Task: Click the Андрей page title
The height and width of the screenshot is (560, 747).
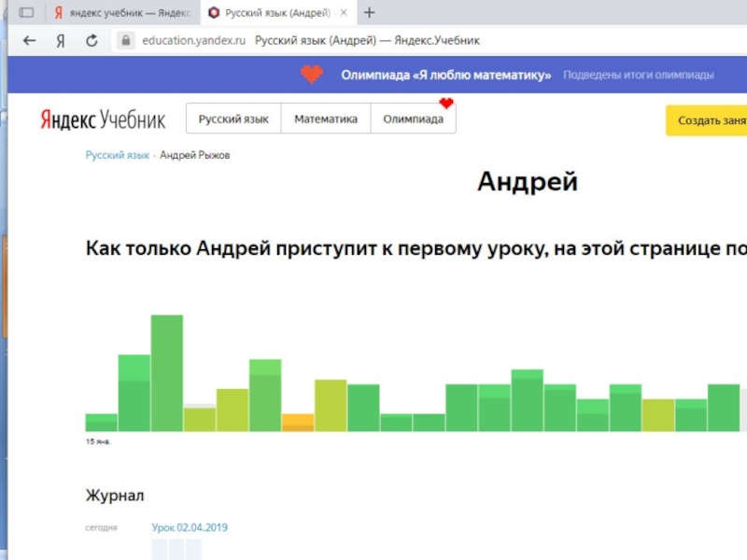Action: 528,181
